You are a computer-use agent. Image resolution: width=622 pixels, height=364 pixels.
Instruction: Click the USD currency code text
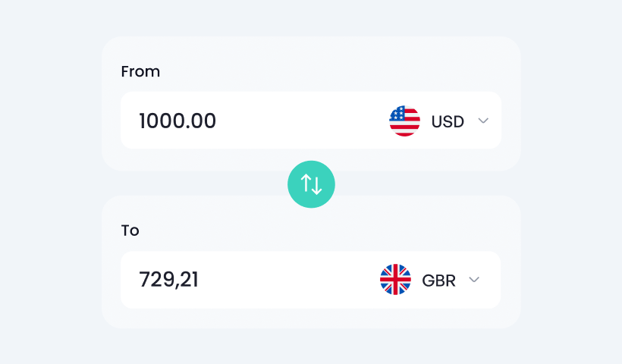click(x=448, y=121)
